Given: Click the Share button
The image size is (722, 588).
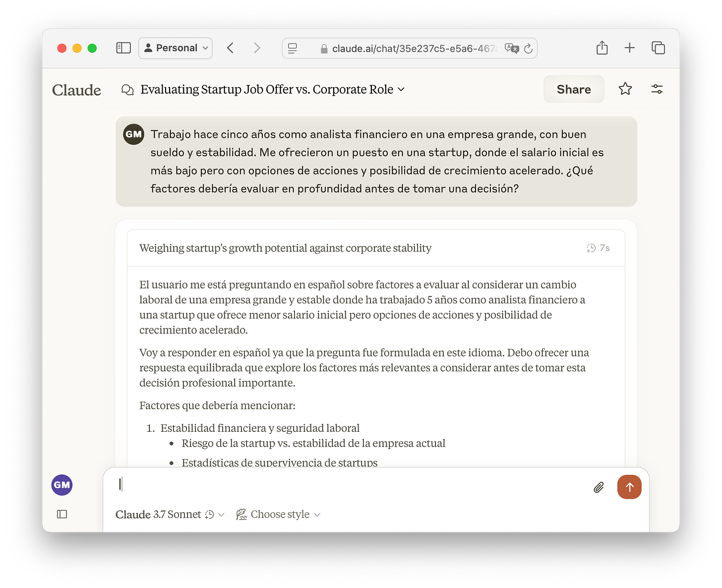Looking at the screenshot, I should [574, 89].
